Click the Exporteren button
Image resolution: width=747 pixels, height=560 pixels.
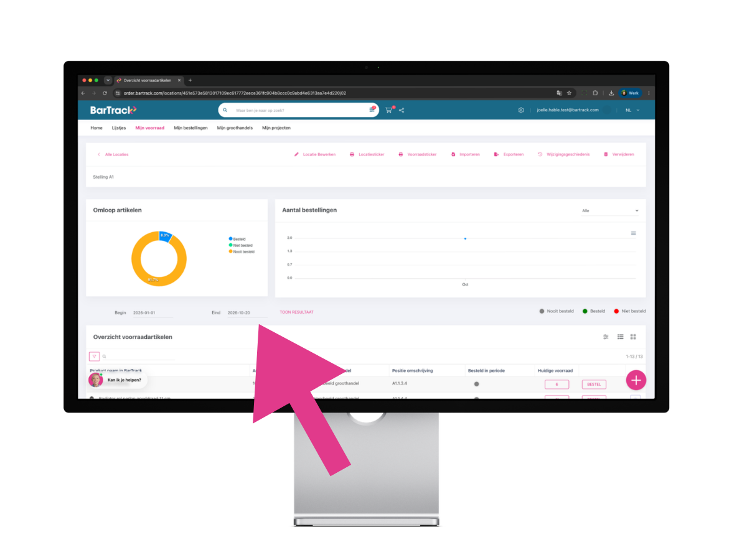tap(509, 154)
